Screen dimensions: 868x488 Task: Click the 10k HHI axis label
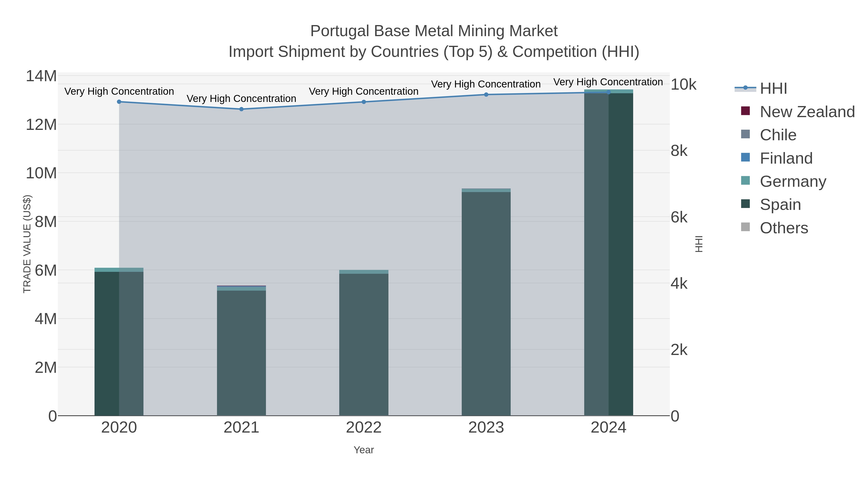point(683,85)
